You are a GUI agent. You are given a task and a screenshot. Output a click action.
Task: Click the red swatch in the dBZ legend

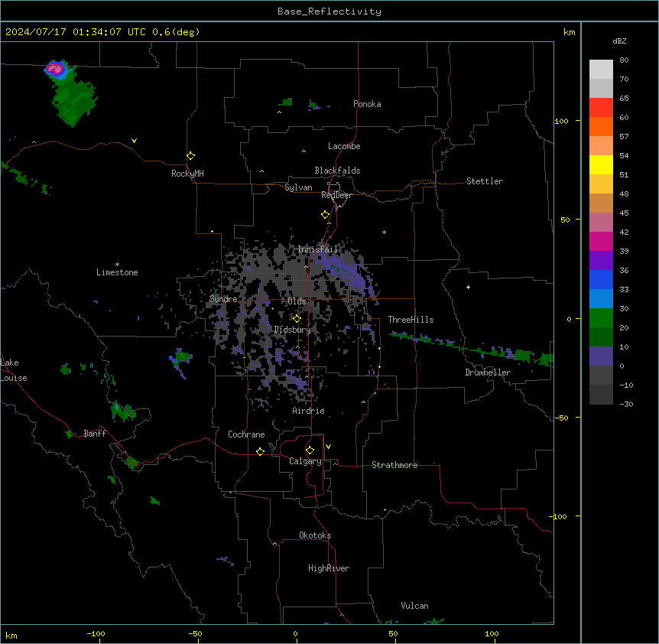[x=601, y=107]
